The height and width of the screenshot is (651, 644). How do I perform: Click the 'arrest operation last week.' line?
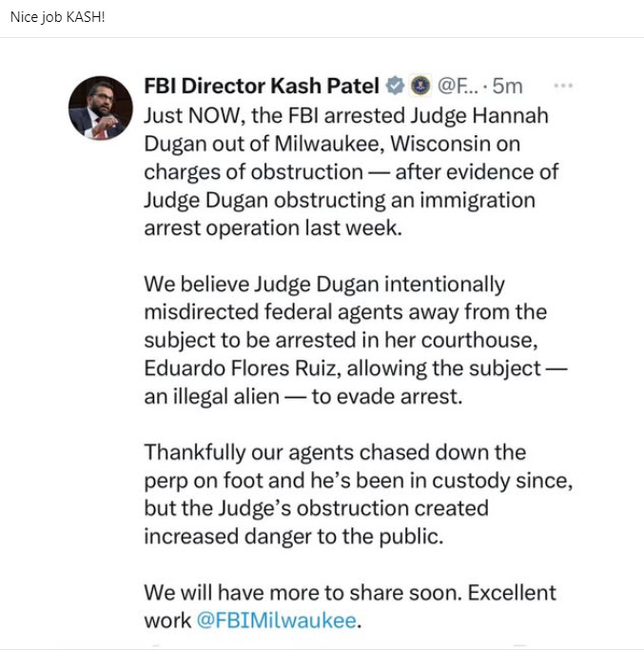[273, 227]
